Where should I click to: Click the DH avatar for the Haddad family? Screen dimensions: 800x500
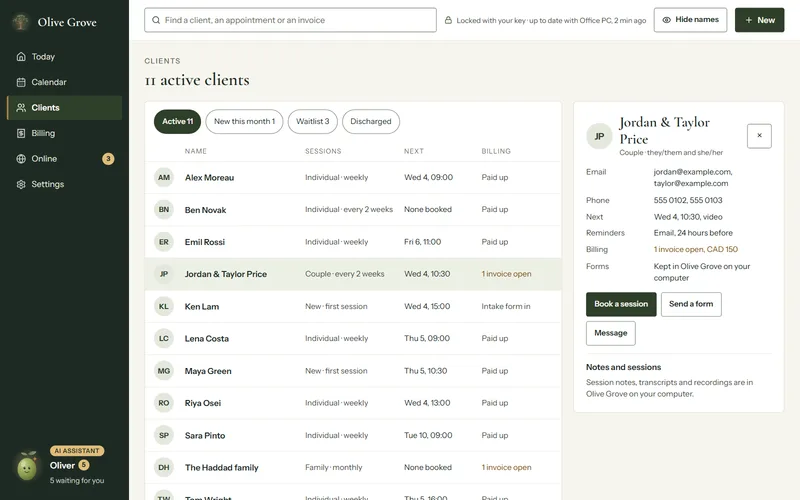[164, 467]
